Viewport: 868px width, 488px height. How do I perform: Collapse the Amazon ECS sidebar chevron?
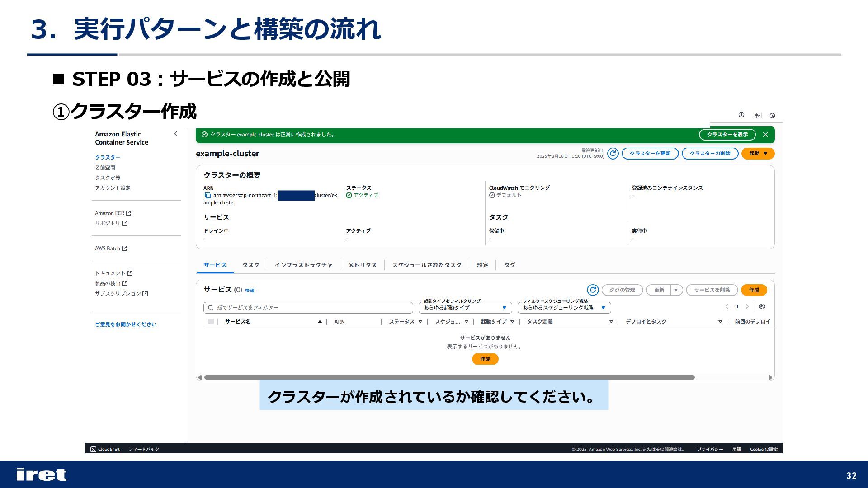pos(175,134)
